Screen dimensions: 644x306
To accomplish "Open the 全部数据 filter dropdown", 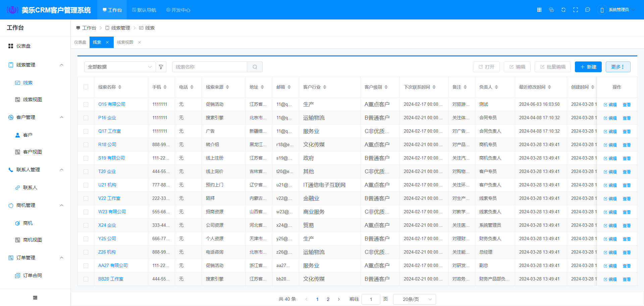I will pos(120,67).
